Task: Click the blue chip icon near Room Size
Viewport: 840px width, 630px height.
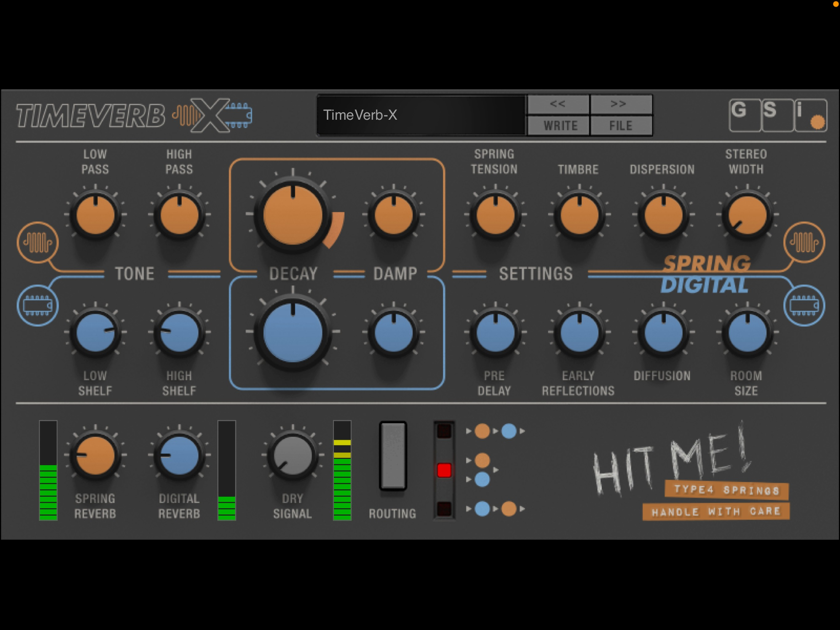Action: [x=804, y=305]
